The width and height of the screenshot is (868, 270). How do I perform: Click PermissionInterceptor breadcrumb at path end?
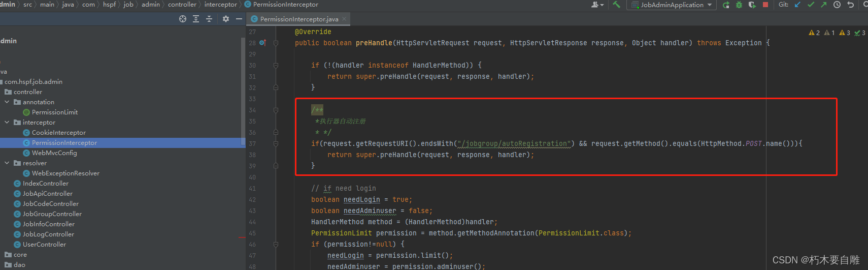(x=281, y=5)
